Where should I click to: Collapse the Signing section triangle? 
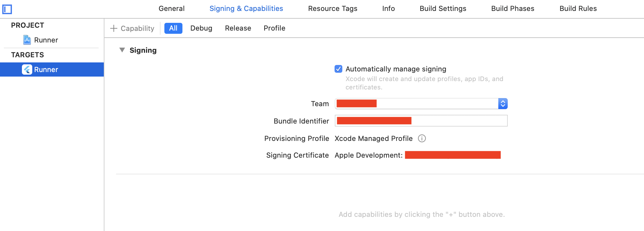pyautogui.click(x=122, y=50)
